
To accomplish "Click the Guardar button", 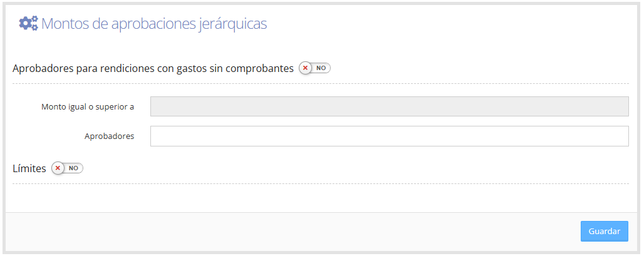I will (x=604, y=232).
